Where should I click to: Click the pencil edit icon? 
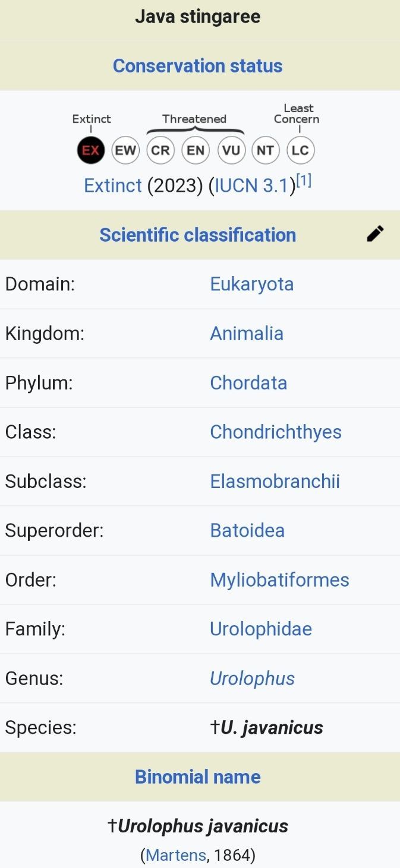pos(375,235)
